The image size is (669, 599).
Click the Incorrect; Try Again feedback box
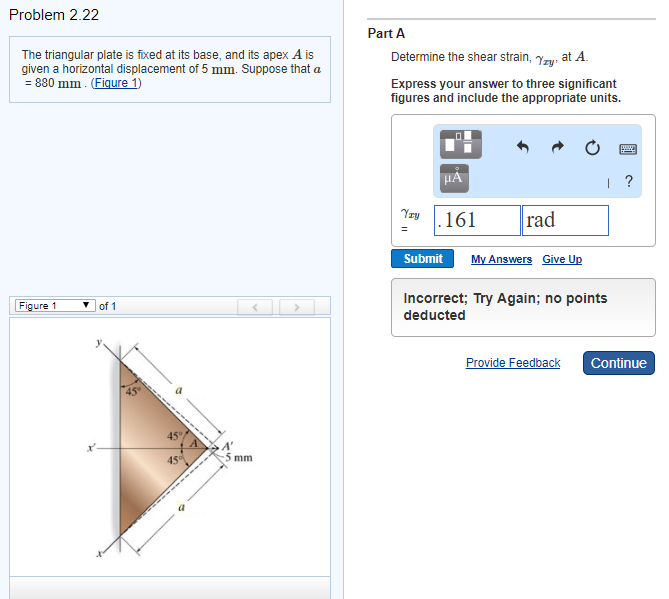pos(523,307)
